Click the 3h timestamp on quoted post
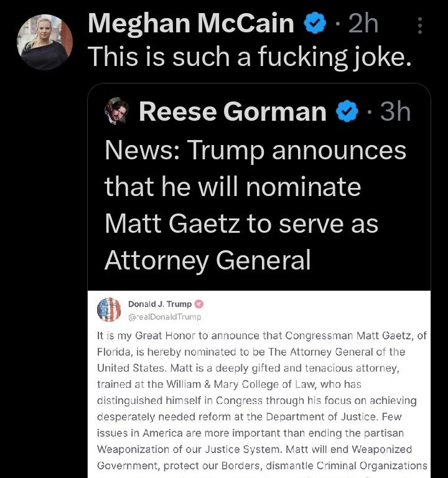The height and width of the screenshot is (478, 448). (395, 111)
